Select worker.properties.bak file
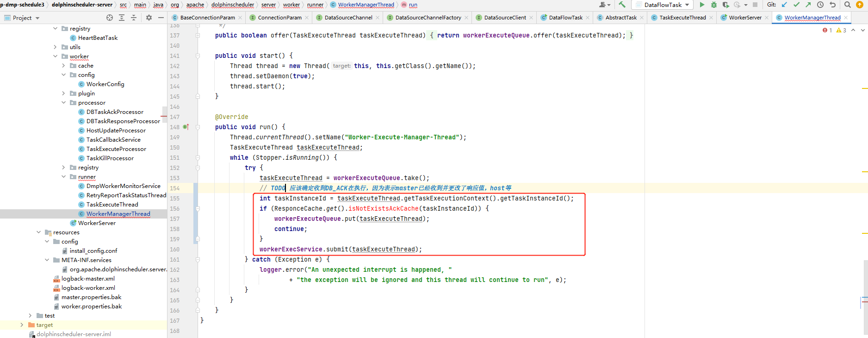Screen dimensions: 868x338 click(x=91, y=306)
